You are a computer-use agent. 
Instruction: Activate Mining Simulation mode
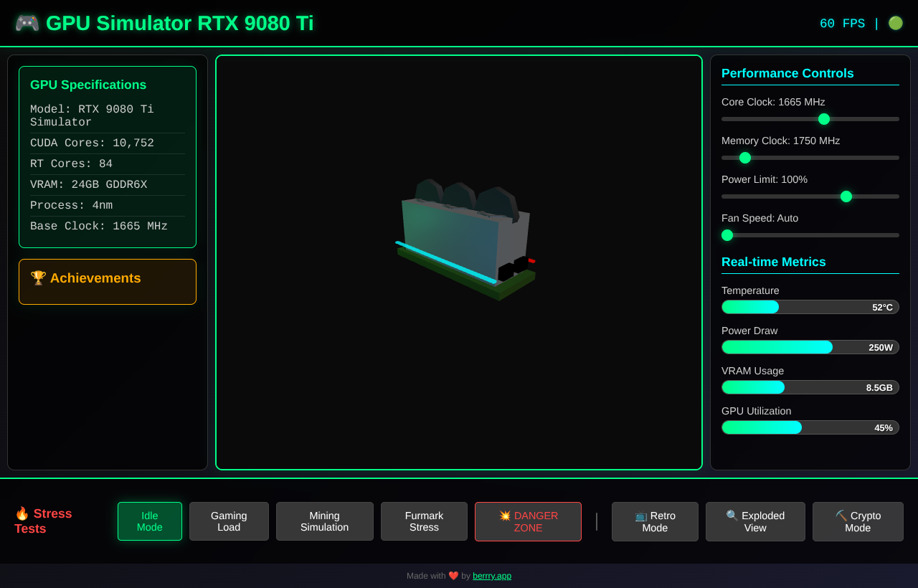(x=324, y=521)
